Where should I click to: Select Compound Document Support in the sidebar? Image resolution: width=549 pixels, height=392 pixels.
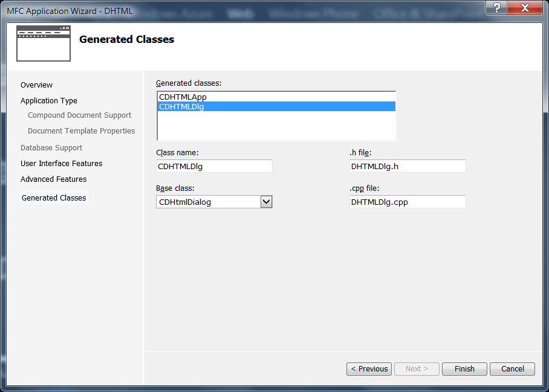[79, 115]
